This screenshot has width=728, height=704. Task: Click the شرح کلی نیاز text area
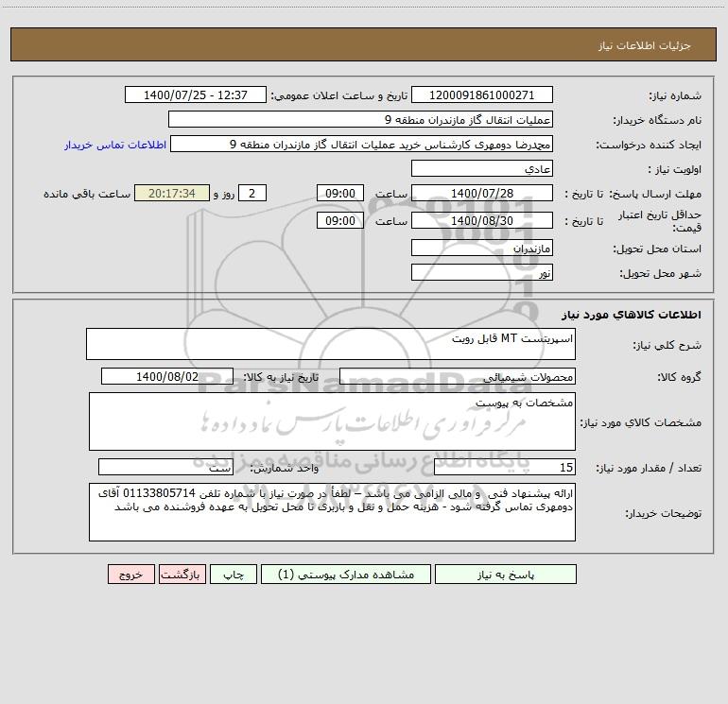pos(331,344)
